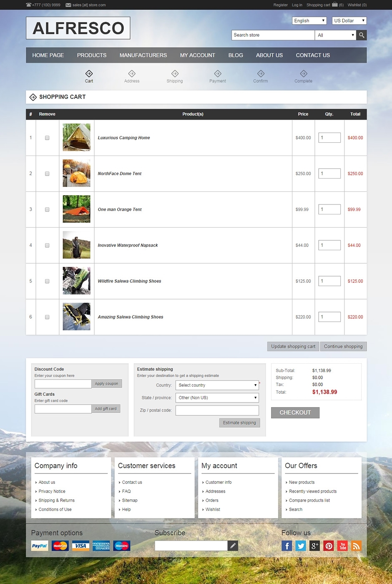
Task: Click the Update shopping cart button
Action: pyautogui.click(x=293, y=346)
